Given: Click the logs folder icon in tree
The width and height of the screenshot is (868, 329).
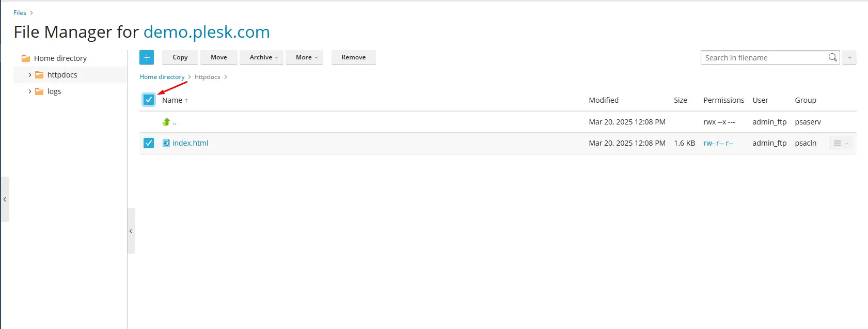Looking at the screenshot, I should 39,91.
